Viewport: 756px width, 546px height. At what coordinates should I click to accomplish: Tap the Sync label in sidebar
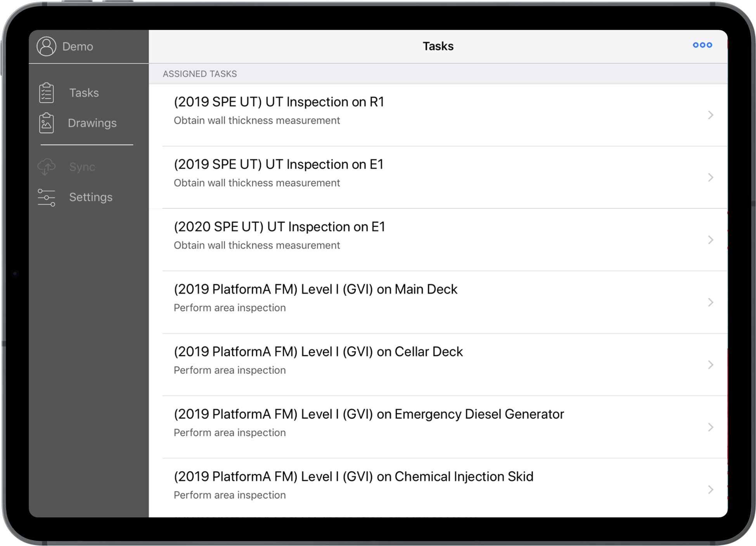[82, 167]
